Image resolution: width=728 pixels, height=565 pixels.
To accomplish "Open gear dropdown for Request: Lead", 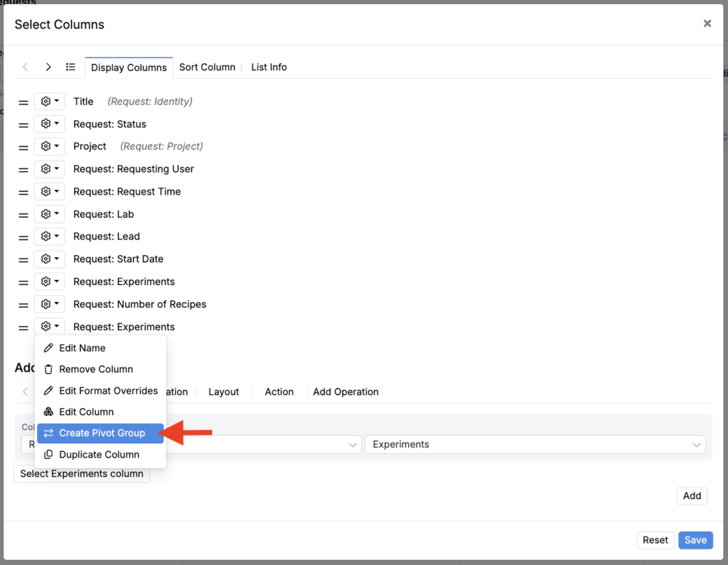I will pos(49,237).
